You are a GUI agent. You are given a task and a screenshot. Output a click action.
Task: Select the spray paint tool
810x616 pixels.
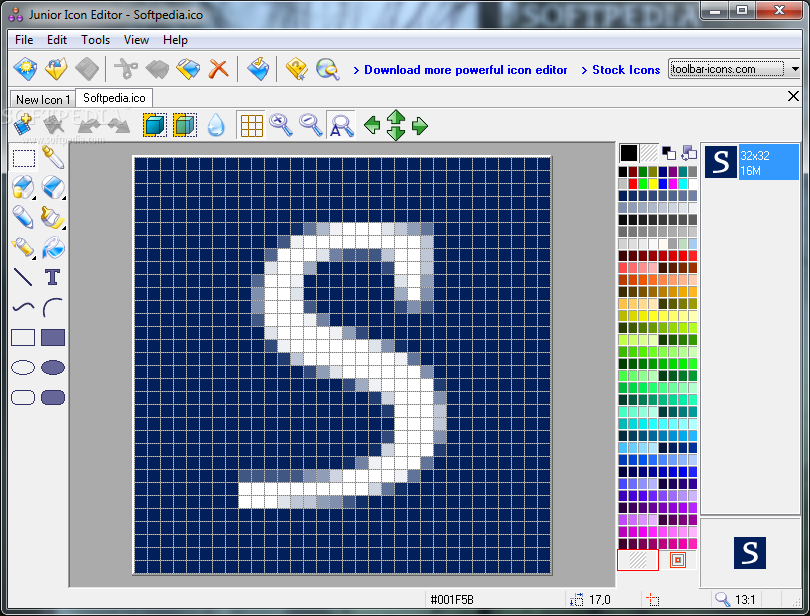tap(23, 248)
